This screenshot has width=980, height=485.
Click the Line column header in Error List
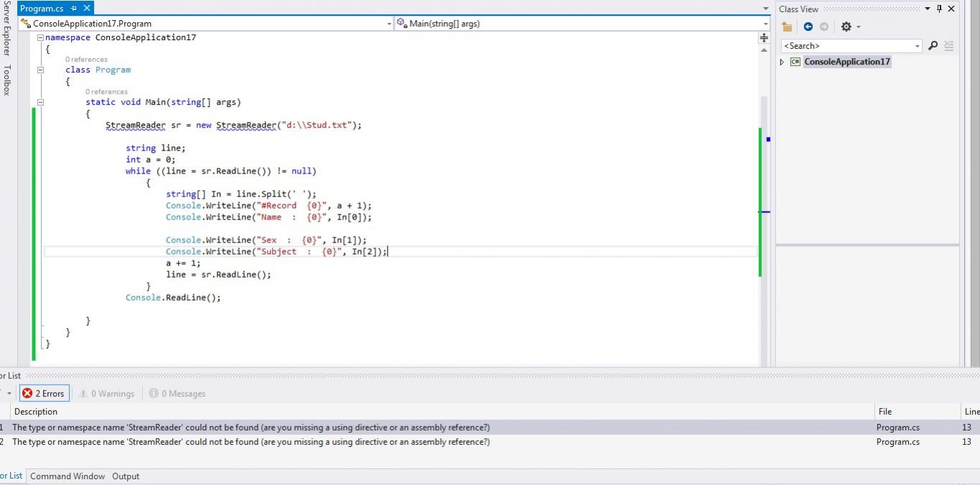971,412
